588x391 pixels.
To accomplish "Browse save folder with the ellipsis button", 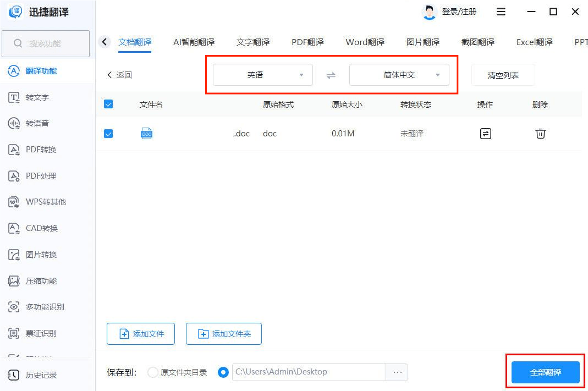I will [x=398, y=372].
